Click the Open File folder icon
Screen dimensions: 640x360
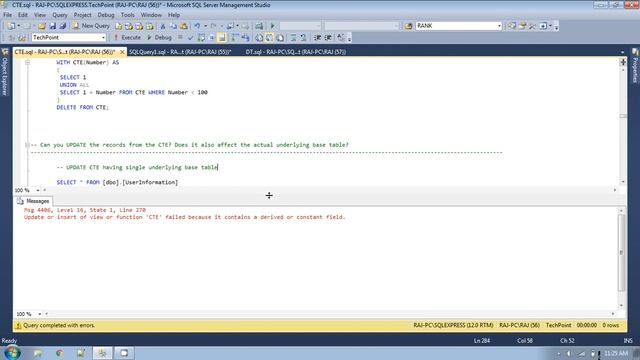(42, 26)
